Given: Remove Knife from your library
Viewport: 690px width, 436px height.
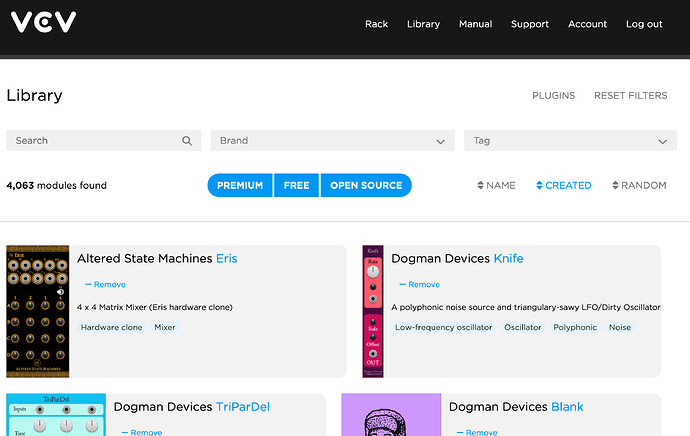Looking at the screenshot, I should click(x=419, y=285).
